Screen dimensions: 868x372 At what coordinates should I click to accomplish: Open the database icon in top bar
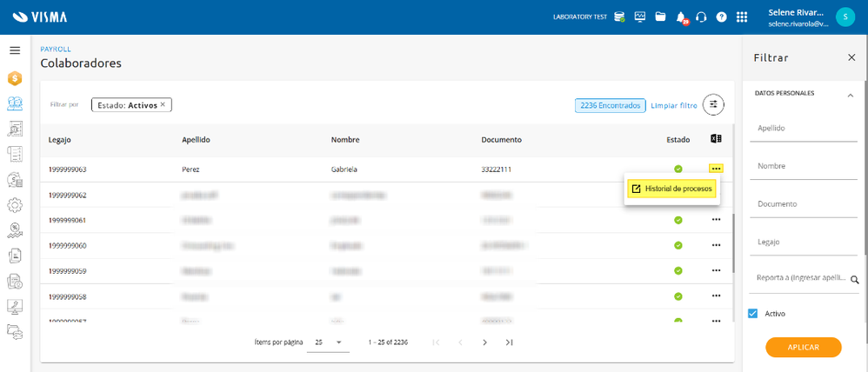coord(619,17)
